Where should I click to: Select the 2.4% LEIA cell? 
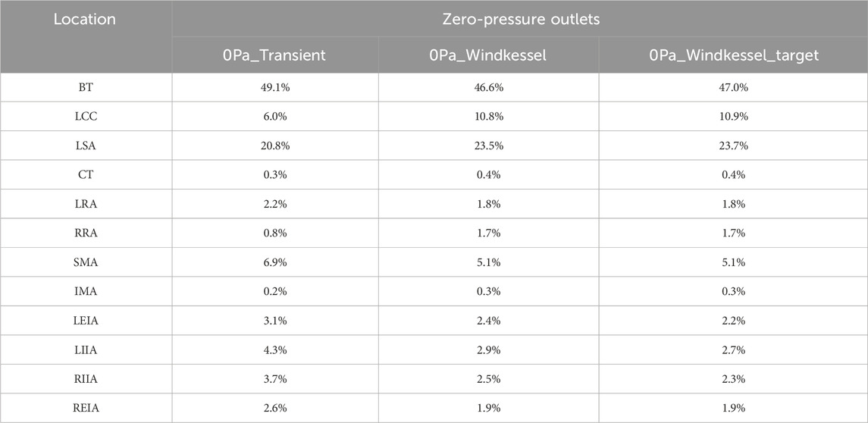pos(488,321)
